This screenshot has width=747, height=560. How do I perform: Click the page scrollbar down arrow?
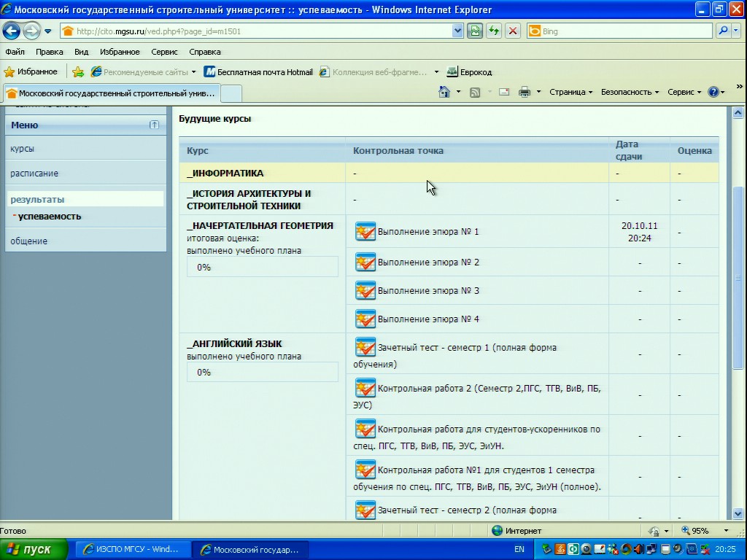pyautogui.click(x=738, y=513)
